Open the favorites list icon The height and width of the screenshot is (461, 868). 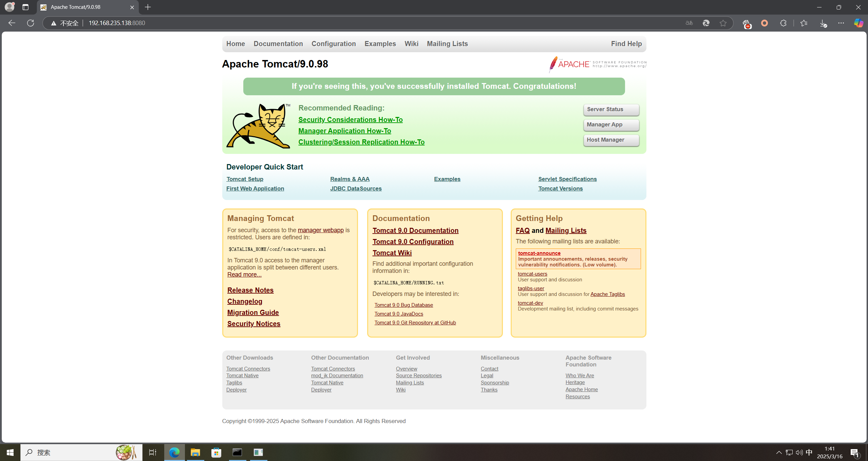pyautogui.click(x=804, y=23)
